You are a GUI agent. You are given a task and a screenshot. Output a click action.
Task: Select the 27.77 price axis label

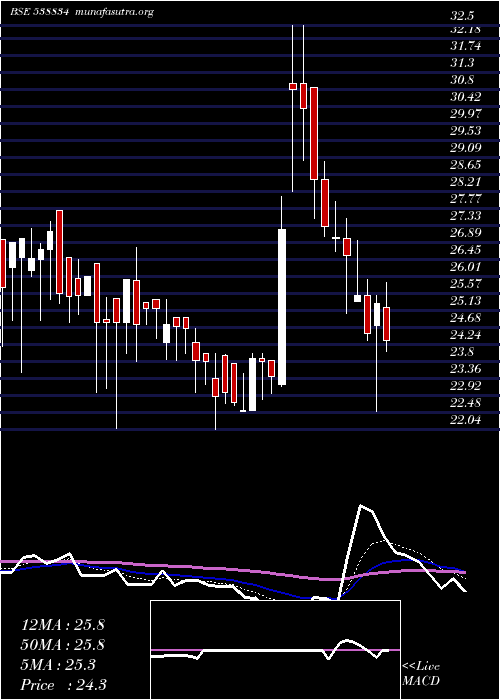(465, 199)
